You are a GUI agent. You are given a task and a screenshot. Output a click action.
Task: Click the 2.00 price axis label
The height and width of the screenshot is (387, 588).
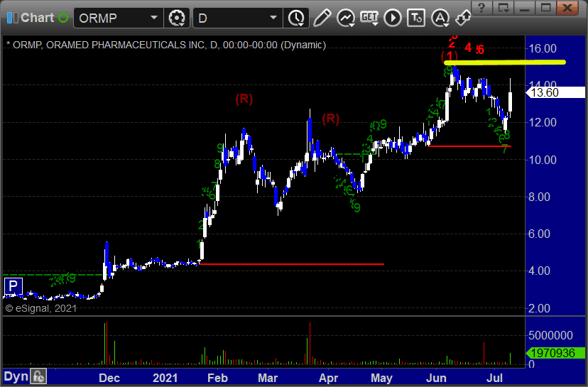click(x=539, y=308)
